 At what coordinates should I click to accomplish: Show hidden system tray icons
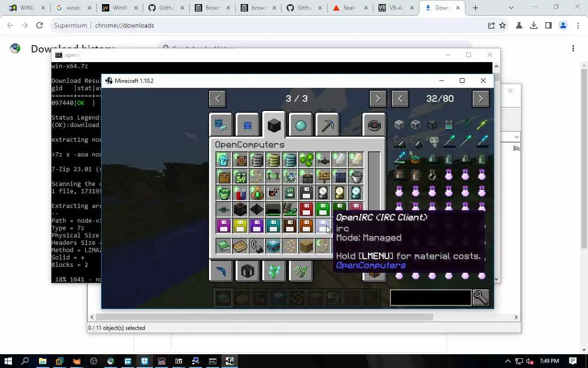tap(508, 361)
